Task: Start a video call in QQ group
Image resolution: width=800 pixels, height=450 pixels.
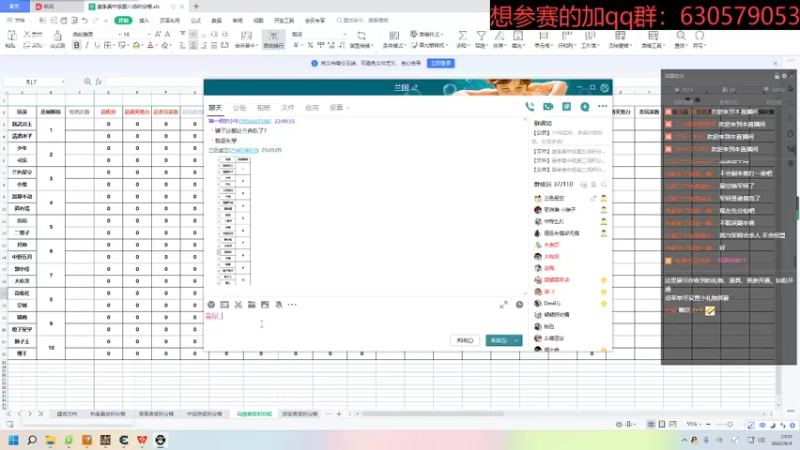Action: click(x=548, y=106)
